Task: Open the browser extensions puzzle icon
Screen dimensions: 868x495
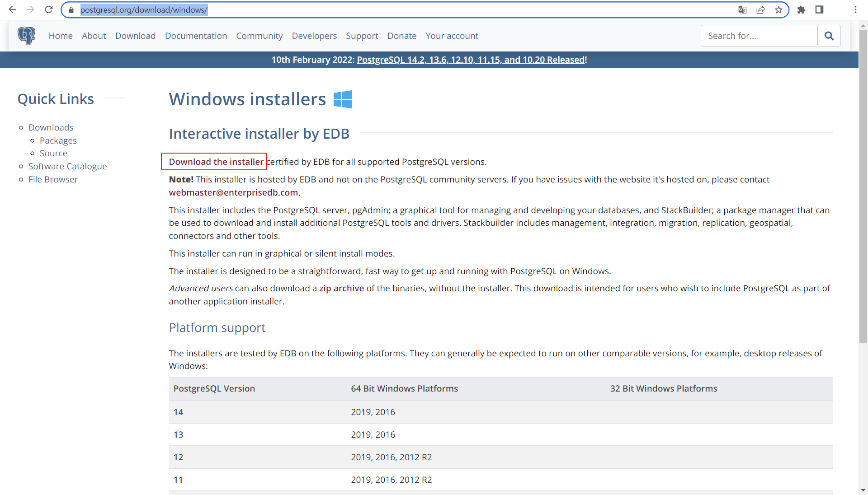Action: 801,10
